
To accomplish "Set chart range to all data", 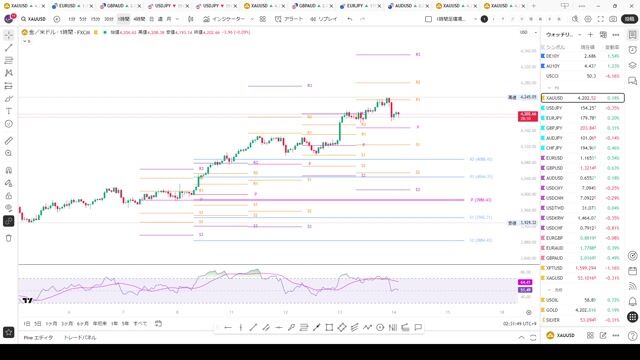I will (140, 324).
